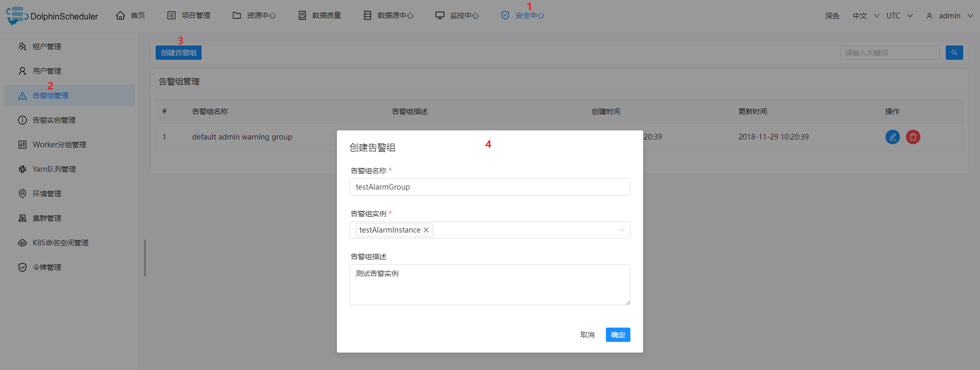Click the 告警实例管理 info icon

(x=22, y=120)
